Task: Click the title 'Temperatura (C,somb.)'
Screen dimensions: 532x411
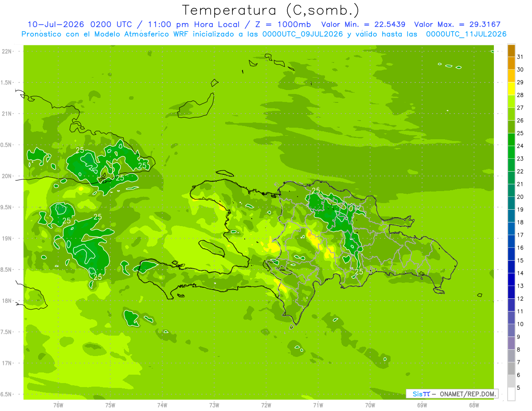Action: click(270, 10)
